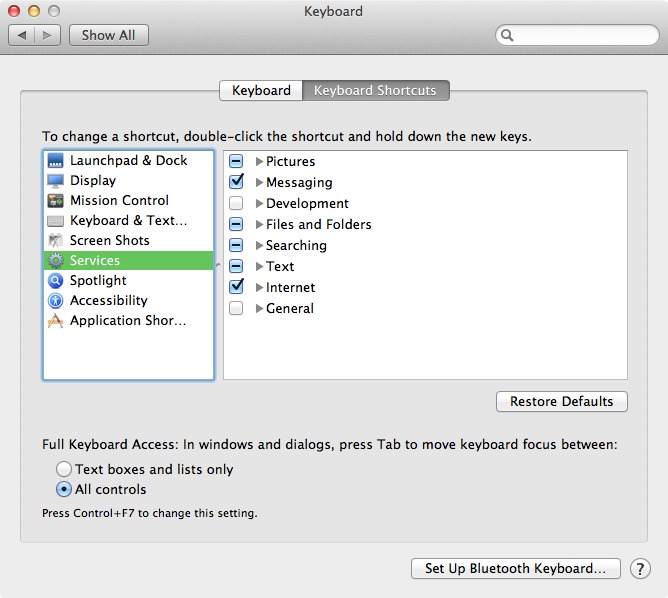
Task: Select Text boxes and lists only
Action: (64, 469)
